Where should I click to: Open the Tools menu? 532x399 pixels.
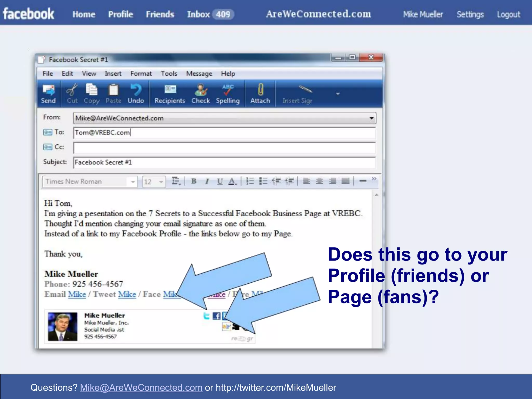(x=169, y=74)
